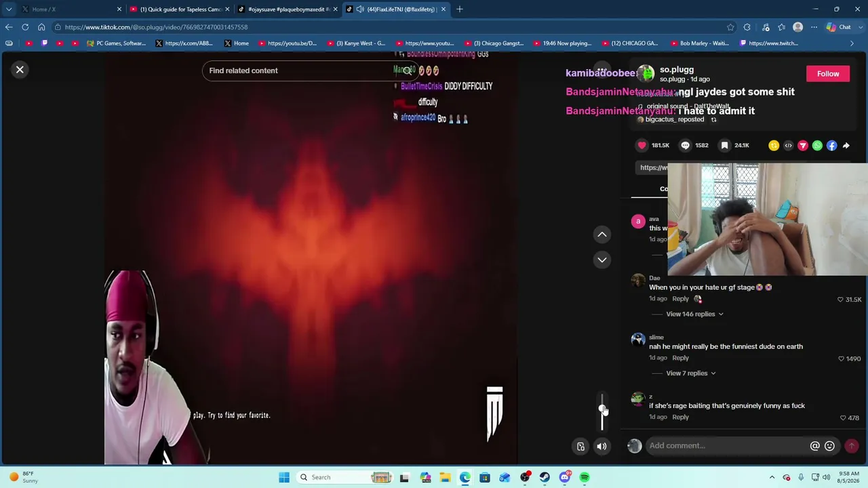868x488 pixels.
Task: Click the Add comment text field
Action: (726, 445)
